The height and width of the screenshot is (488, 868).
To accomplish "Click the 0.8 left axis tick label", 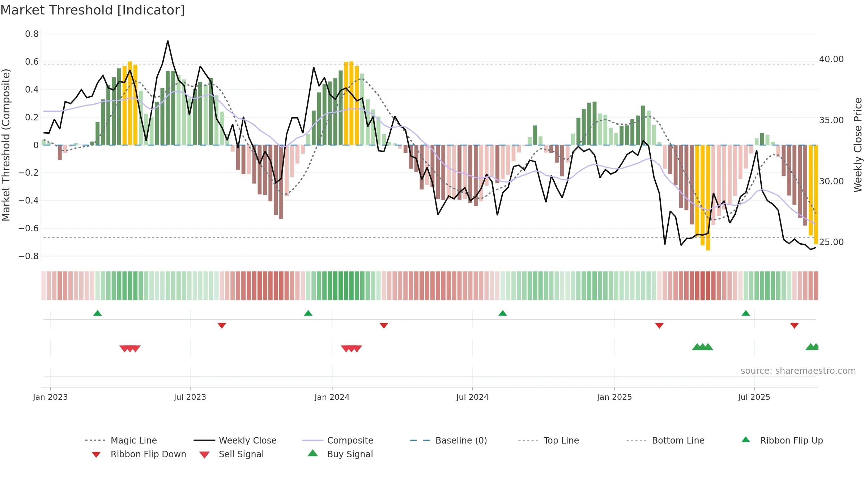I will click(32, 34).
